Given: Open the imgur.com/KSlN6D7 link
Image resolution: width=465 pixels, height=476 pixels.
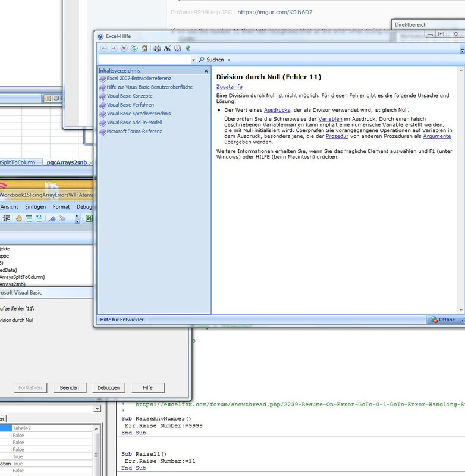Looking at the screenshot, I should pyautogui.click(x=275, y=12).
